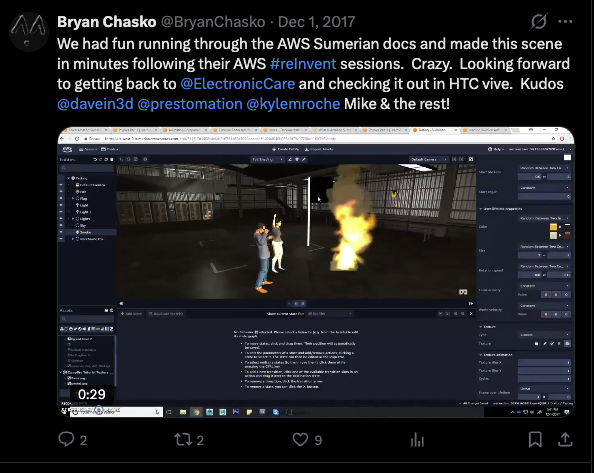Screen dimensions: 594x473
Task: Expand the Lights entity tree node
Action: [73, 219]
